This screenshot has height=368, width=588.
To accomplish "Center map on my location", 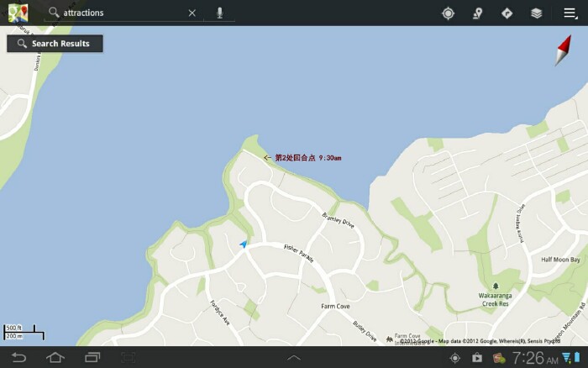I will click(x=448, y=13).
